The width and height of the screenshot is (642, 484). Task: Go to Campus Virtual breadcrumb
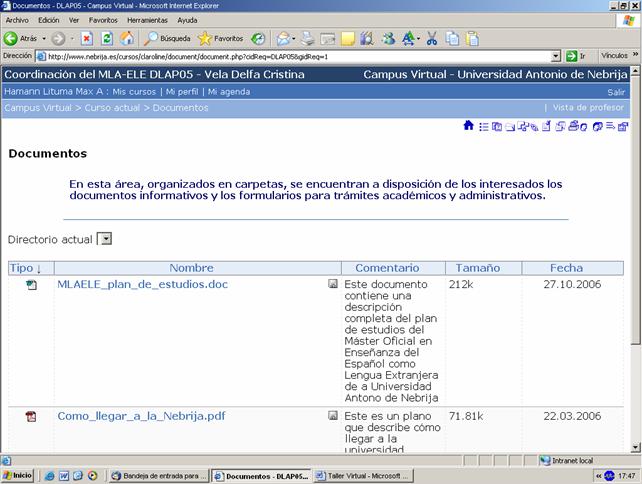[x=38, y=108]
